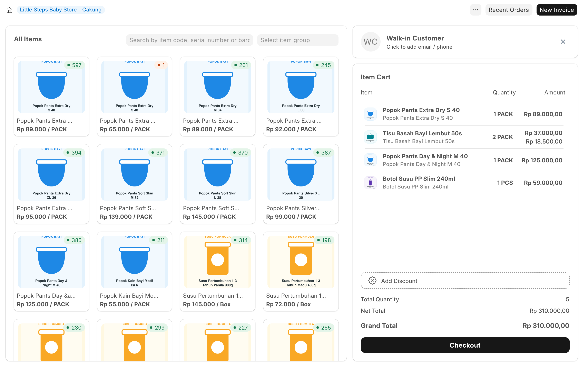Image resolution: width=588 pixels, height=368 pixels.
Task: Click Rp 89.000,00 amount in cart
Action: [543, 114]
